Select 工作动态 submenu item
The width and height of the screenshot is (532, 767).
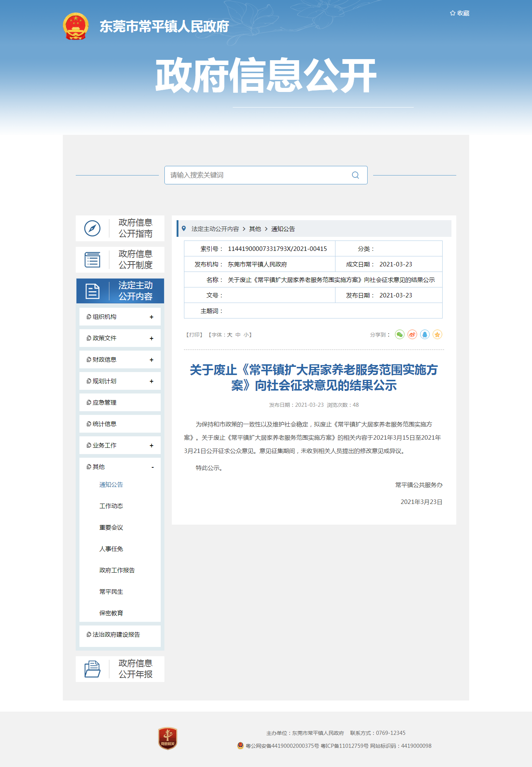pyautogui.click(x=111, y=506)
